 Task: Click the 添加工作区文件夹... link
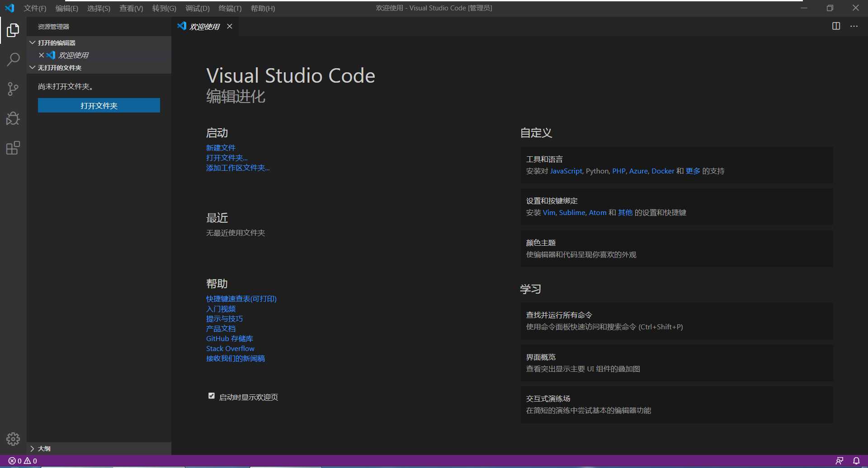238,168
